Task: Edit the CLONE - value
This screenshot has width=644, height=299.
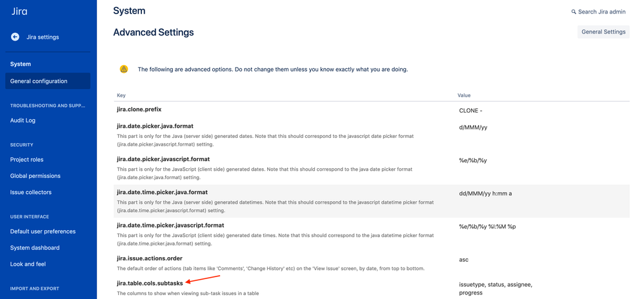Action: 470,111
